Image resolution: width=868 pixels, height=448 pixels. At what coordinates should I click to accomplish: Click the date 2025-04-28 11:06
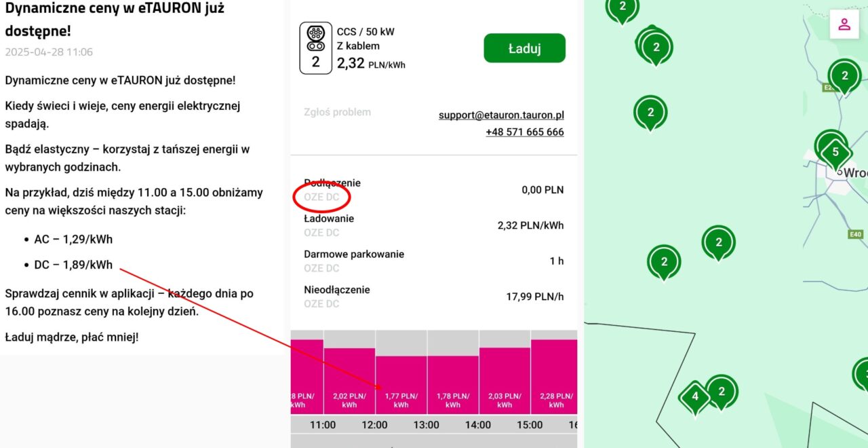click(49, 52)
